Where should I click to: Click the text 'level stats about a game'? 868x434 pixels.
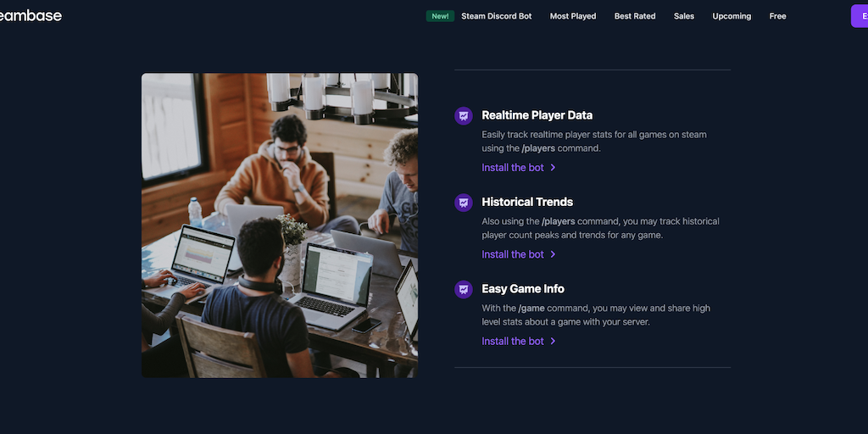pyautogui.click(x=530, y=322)
